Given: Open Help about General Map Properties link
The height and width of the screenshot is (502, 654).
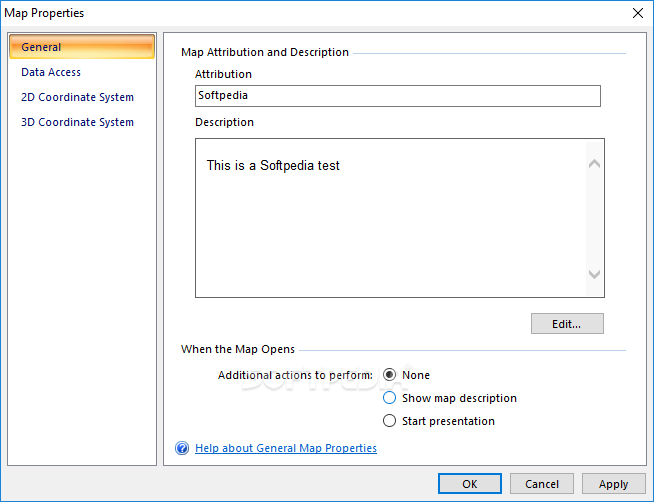Looking at the screenshot, I should click(286, 448).
